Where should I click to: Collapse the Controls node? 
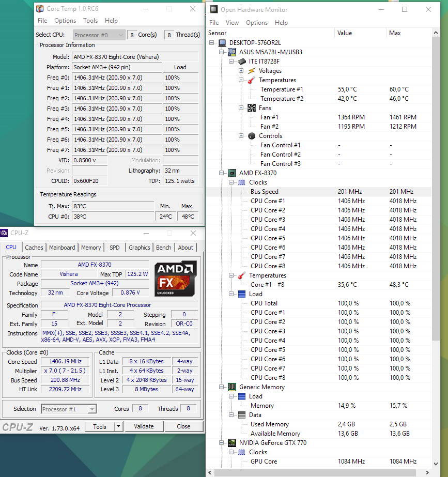241,136
